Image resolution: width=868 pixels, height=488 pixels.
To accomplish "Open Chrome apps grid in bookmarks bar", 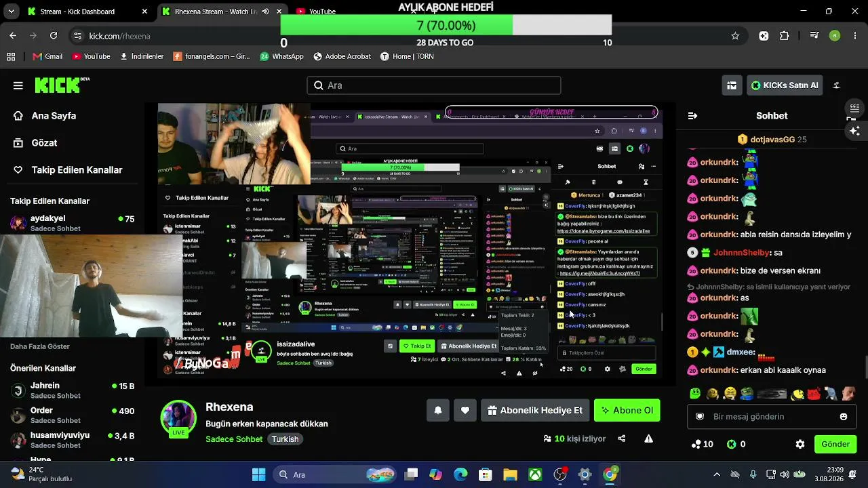I will click(11, 56).
